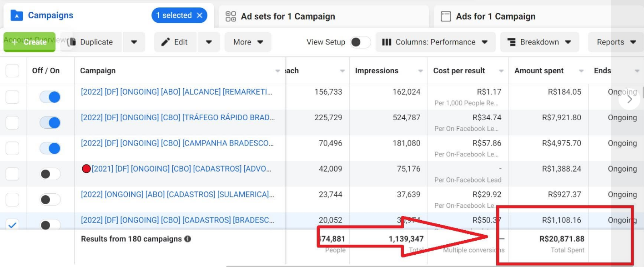Open the CADASTROS SULAMERICA campaign link
Screen dimensions: 644x267
(x=178, y=195)
